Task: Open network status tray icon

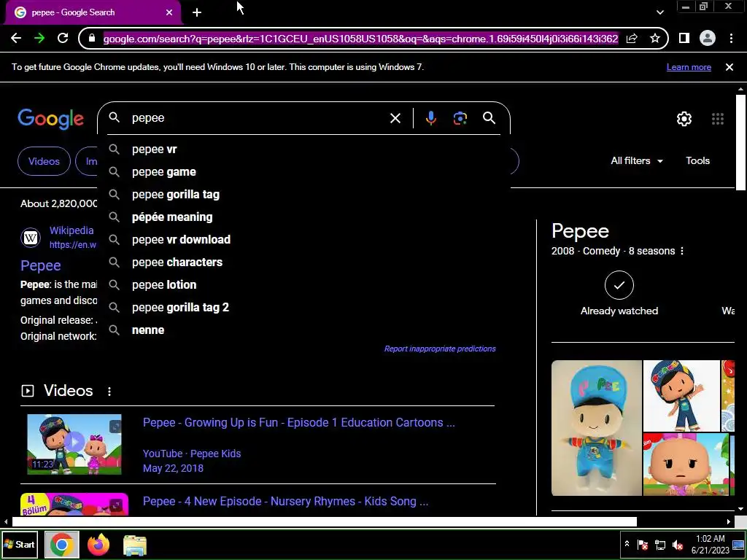Action: click(x=660, y=545)
